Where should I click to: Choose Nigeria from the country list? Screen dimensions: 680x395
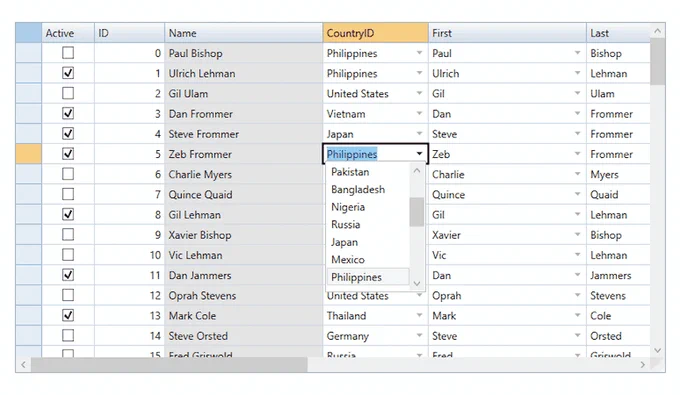348,207
